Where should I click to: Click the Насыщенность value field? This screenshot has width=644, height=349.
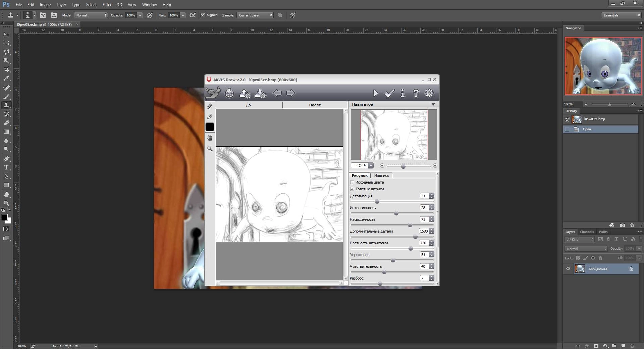[424, 219]
